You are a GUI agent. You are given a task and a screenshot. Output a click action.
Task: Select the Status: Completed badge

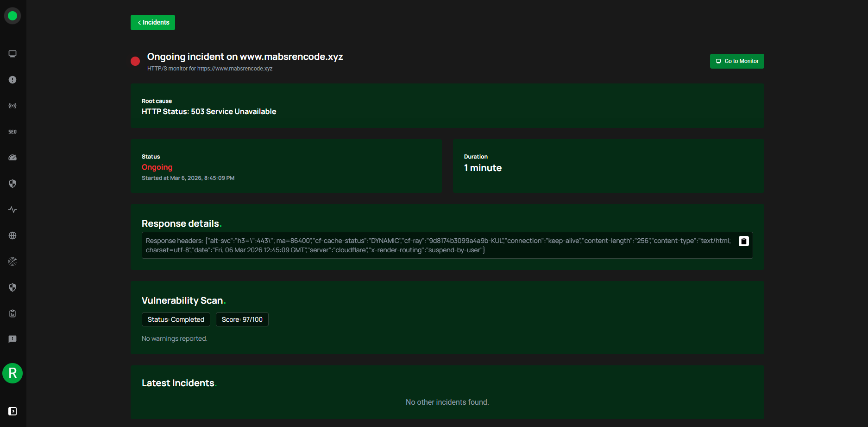(176, 319)
